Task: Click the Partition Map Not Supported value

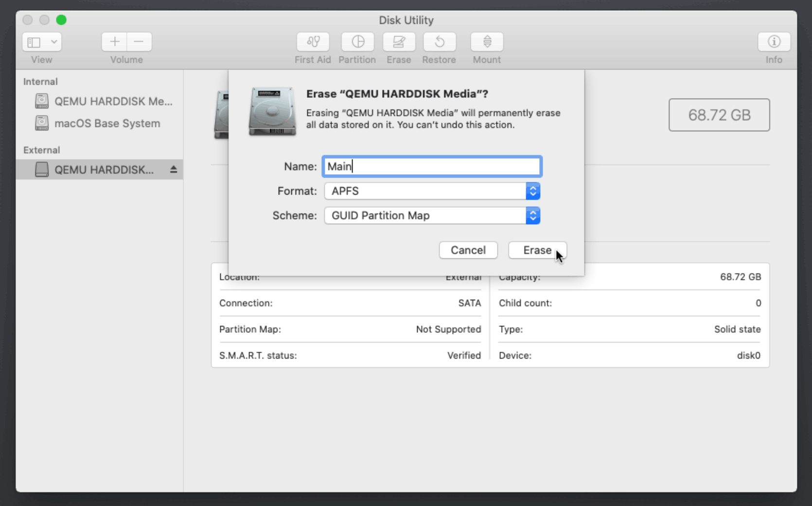Action: click(x=448, y=329)
